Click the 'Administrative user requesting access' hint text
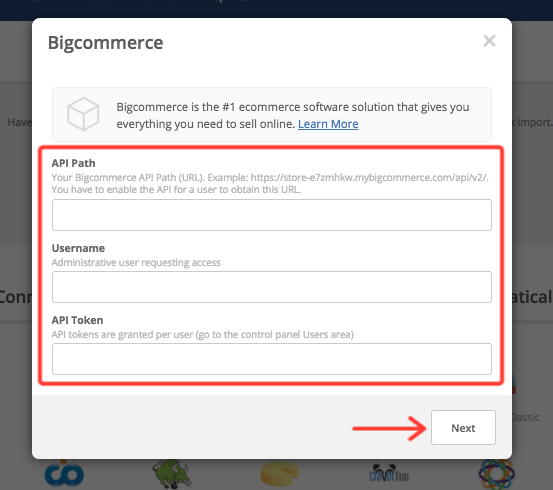The width and height of the screenshot is (553, 490). 136,262
